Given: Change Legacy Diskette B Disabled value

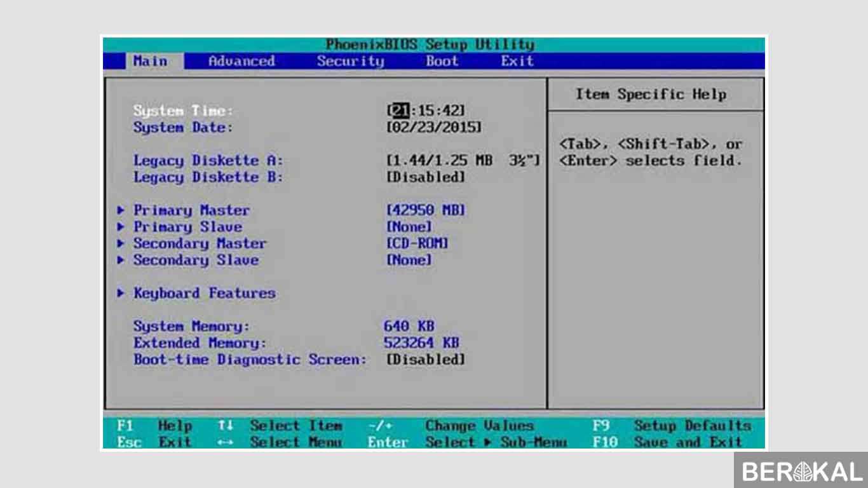Looking at the screenshot, I should (x=426, y=177).
